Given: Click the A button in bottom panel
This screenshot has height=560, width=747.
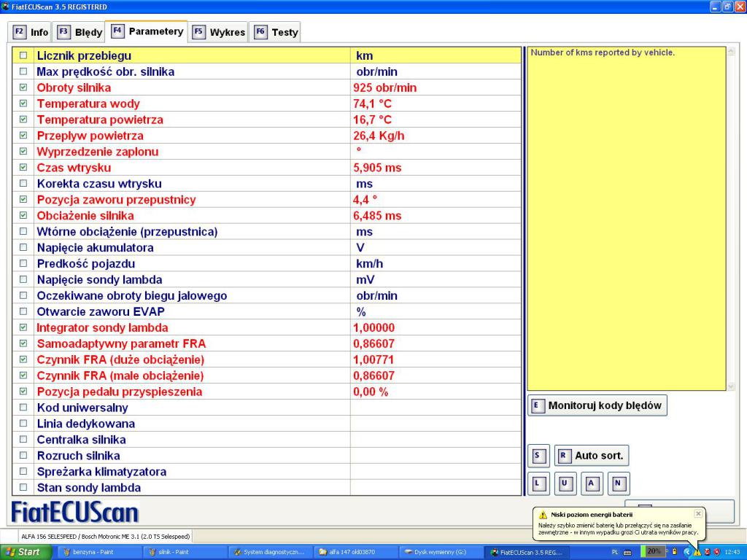Looking at the screenshot, I should (x=591, y=483).
